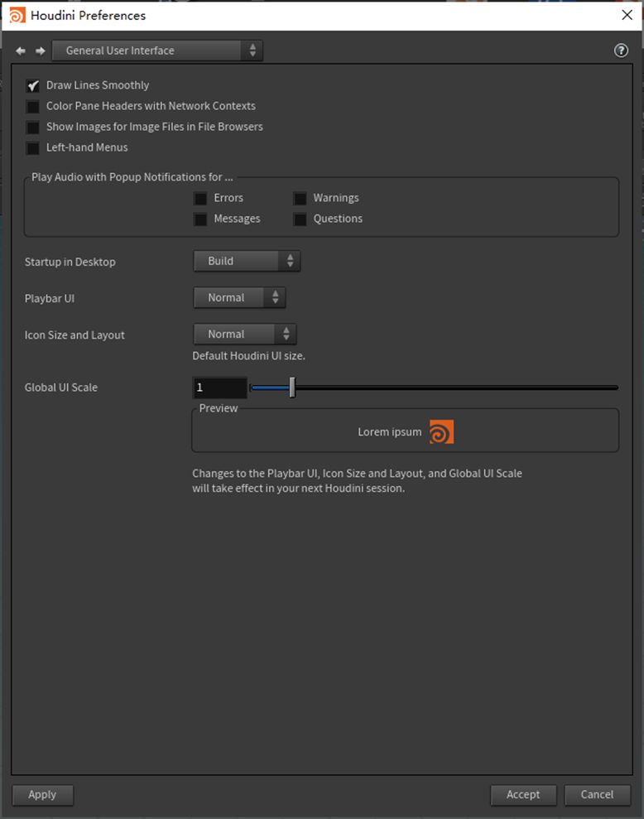This screenshot has height=819, width=644.
Task: Click the forward arrow navigation icon
Action: [41, 51]
